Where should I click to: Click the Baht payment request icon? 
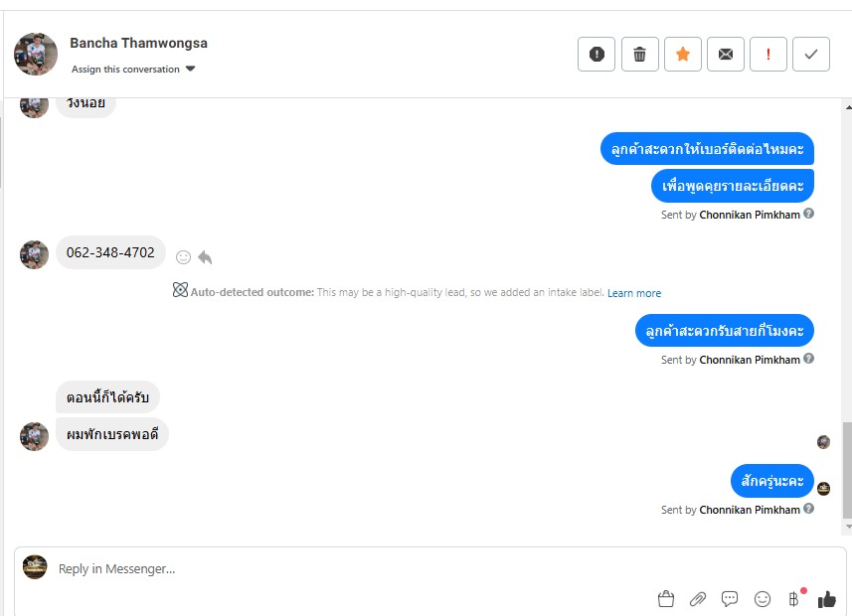coord(793,599)
